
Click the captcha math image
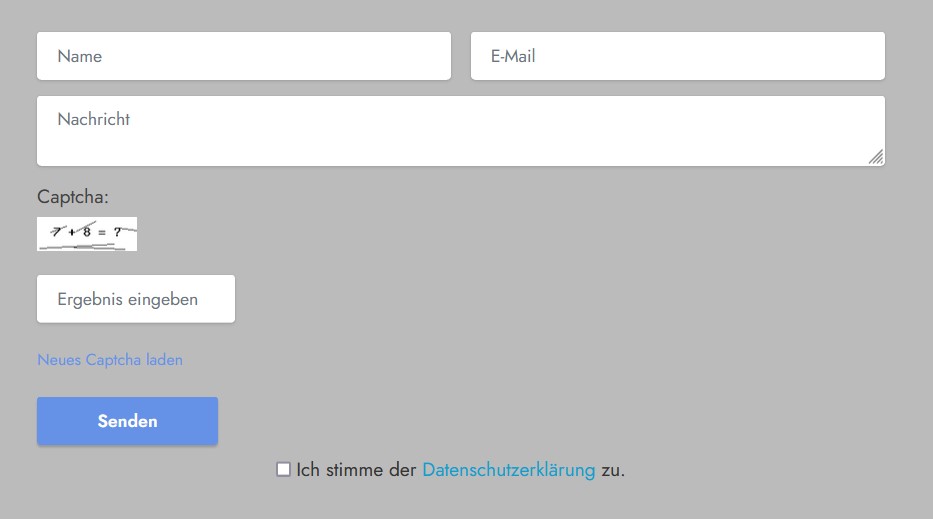[87, 234]
